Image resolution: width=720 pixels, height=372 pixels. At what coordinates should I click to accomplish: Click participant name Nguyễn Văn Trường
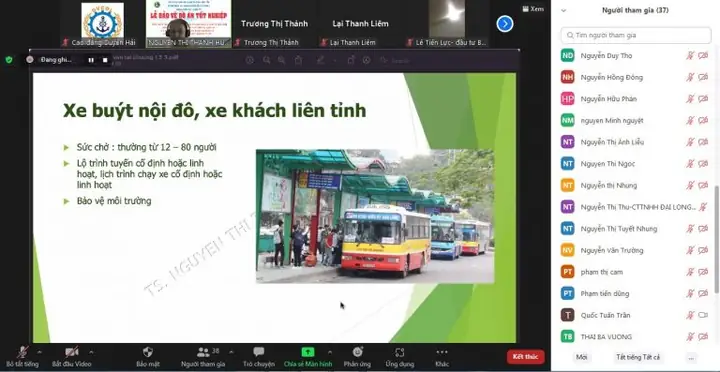[612, 250]
